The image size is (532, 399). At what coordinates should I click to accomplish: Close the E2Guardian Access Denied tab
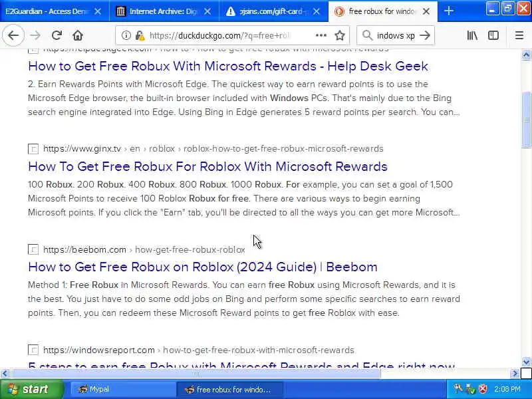coord(98,11)
